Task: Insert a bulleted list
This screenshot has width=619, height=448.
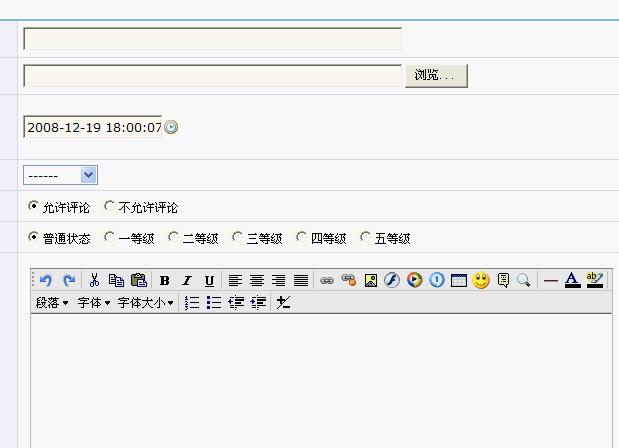Action: [214, 303]
